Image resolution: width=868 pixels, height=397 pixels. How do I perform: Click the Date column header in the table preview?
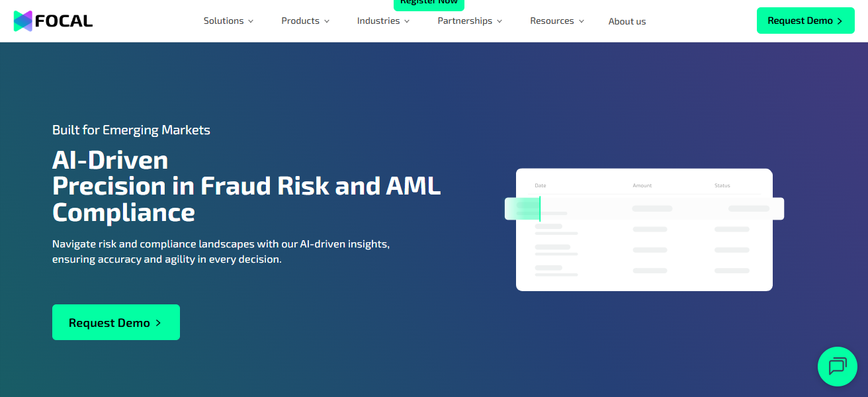541,186
